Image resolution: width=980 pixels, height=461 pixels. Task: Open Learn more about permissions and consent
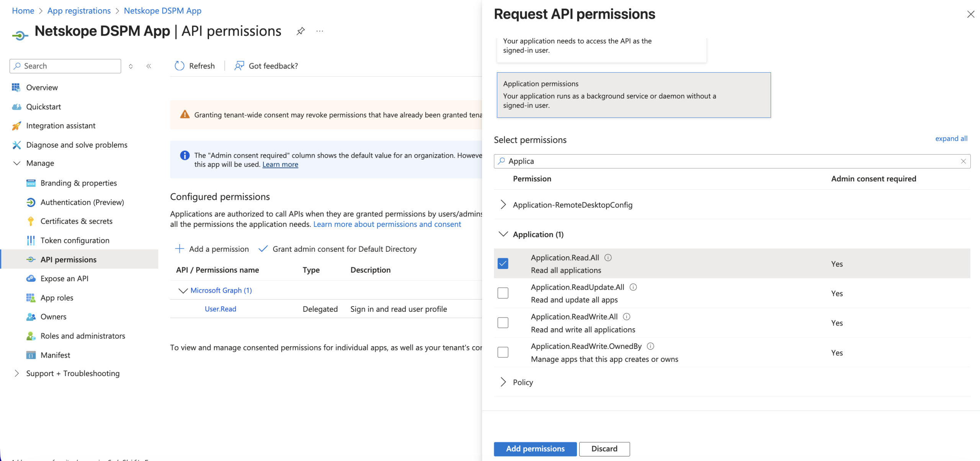(x=387, y=224)
